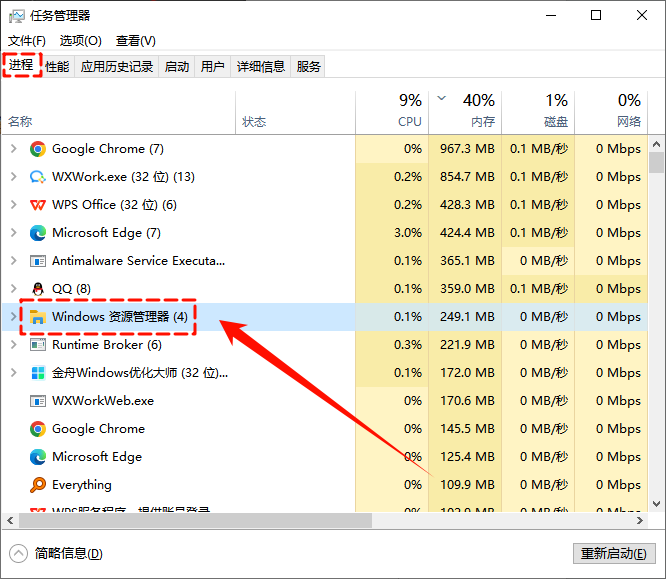Sort by the 网络 column header
This screenshot has width=666, height=579.
tap(611, 113)
